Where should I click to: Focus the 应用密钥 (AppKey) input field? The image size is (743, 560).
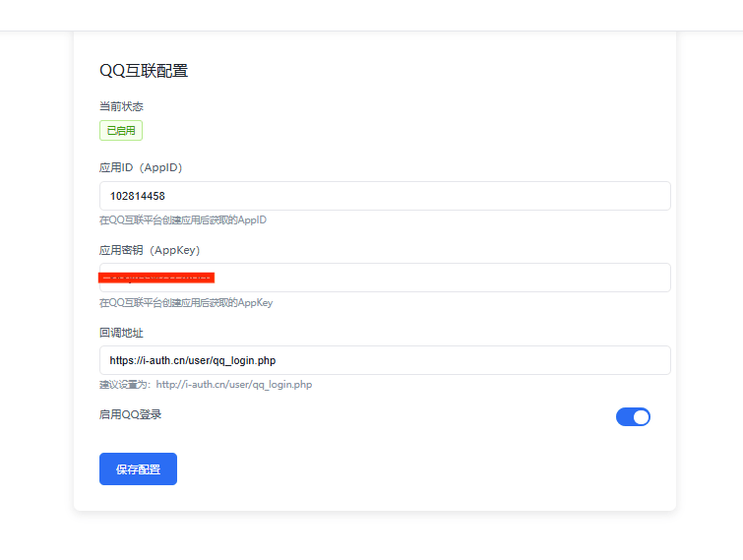pyautogui.click(x=443, y=278)
